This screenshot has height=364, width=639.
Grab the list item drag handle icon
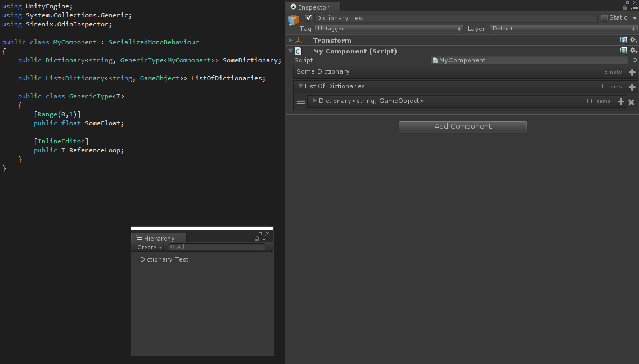(301, 102)
